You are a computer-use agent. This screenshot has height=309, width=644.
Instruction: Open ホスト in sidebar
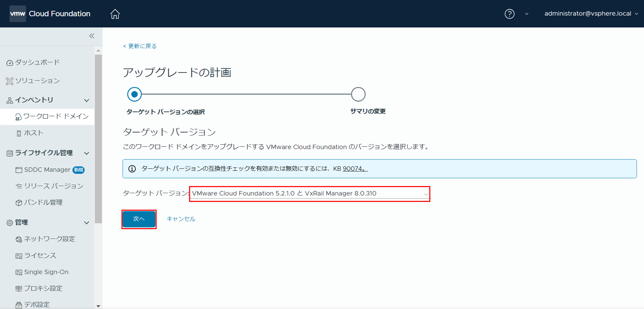point(34,133)
